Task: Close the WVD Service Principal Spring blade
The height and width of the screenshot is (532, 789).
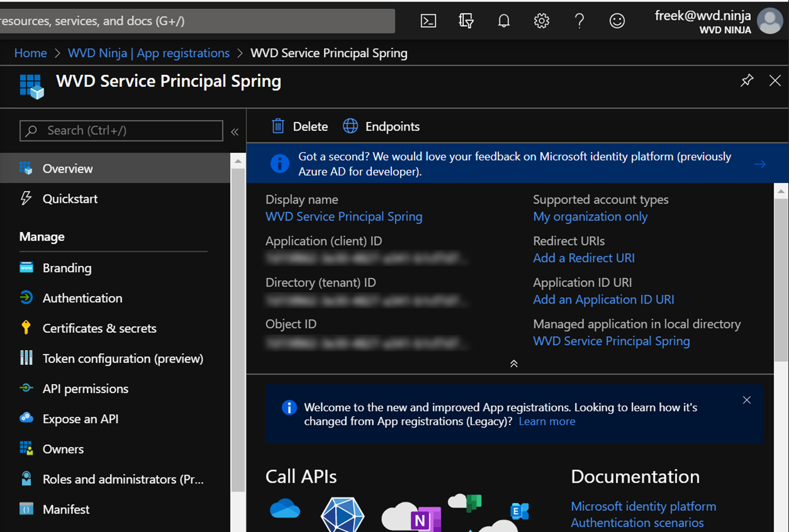Action: pos(775,80)
